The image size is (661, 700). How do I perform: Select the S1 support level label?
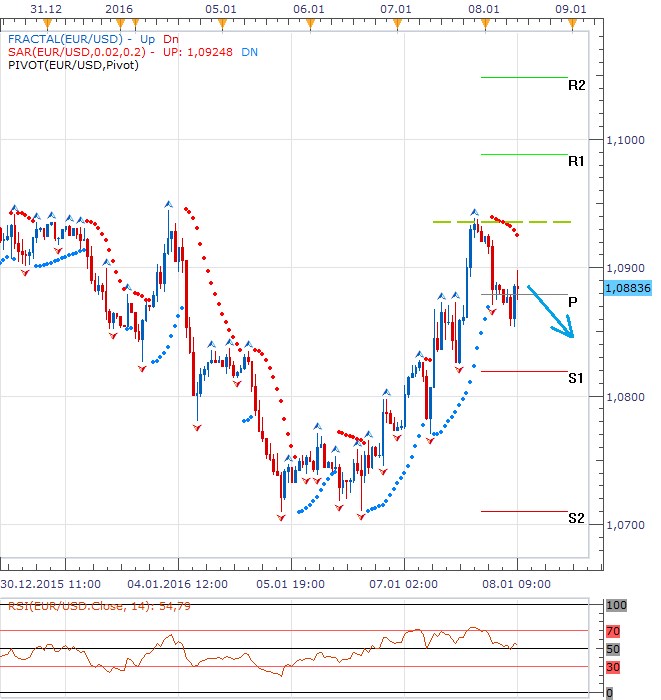point(576,378)
